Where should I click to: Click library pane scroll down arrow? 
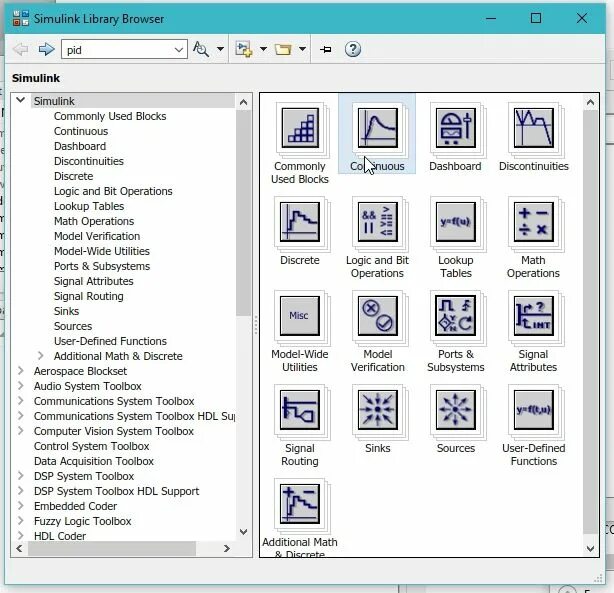tap(590, 549)
